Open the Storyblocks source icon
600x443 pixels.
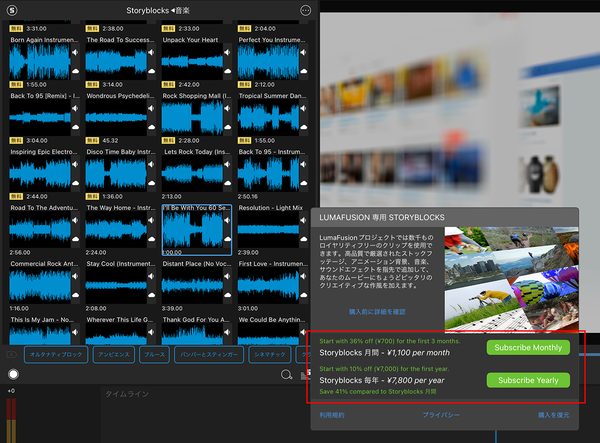[14, 10]
